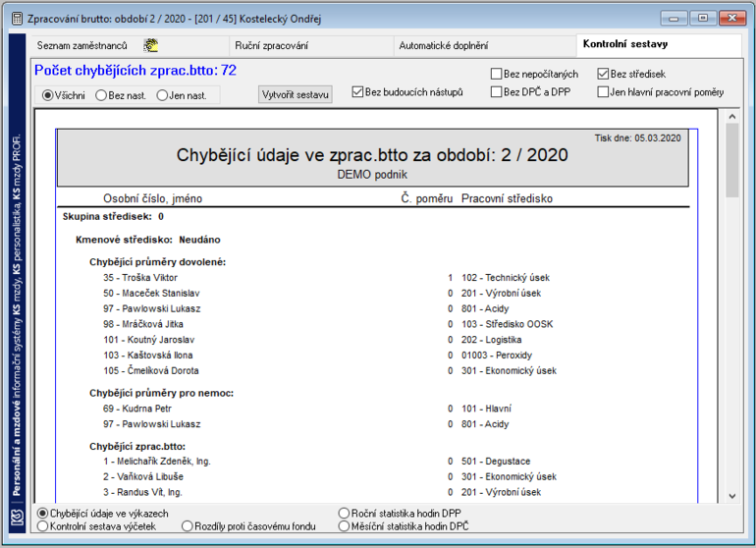Click the Počet chybějících zprac.btto: 72 text
This screenshot has width=756, height=548.
(135, 71)
